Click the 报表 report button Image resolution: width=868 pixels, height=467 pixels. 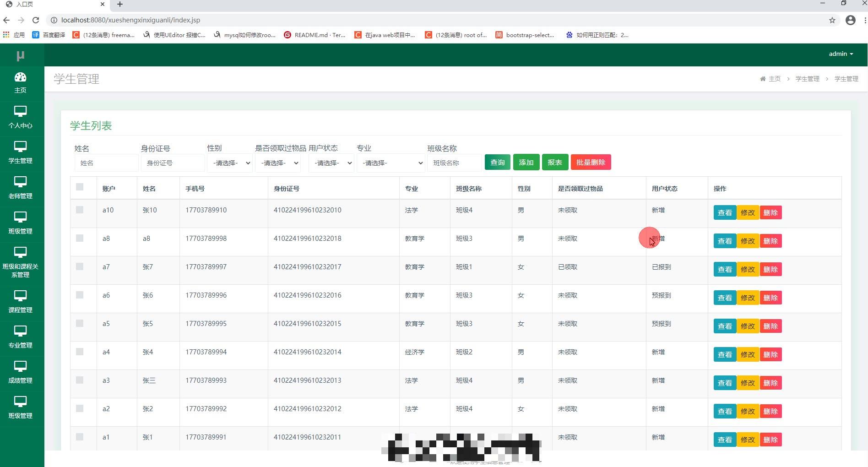pyautogui.click(x=555, y=162)
